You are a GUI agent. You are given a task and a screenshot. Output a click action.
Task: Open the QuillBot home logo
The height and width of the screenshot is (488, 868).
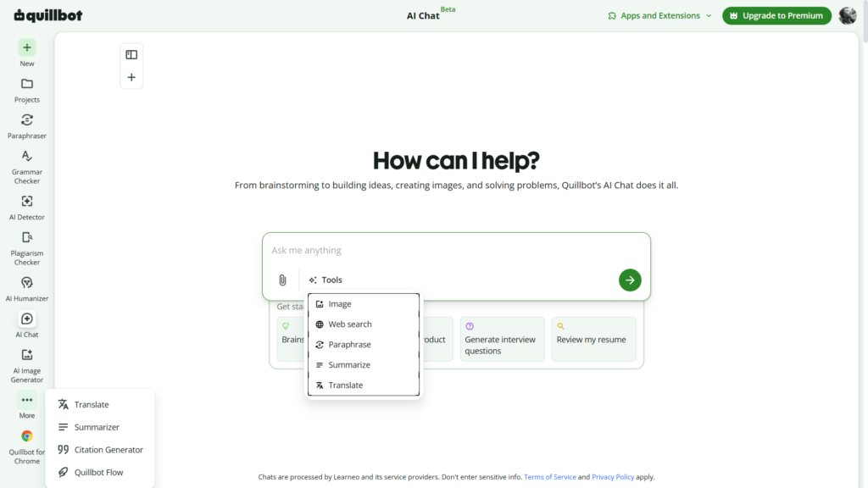point(48,15)
